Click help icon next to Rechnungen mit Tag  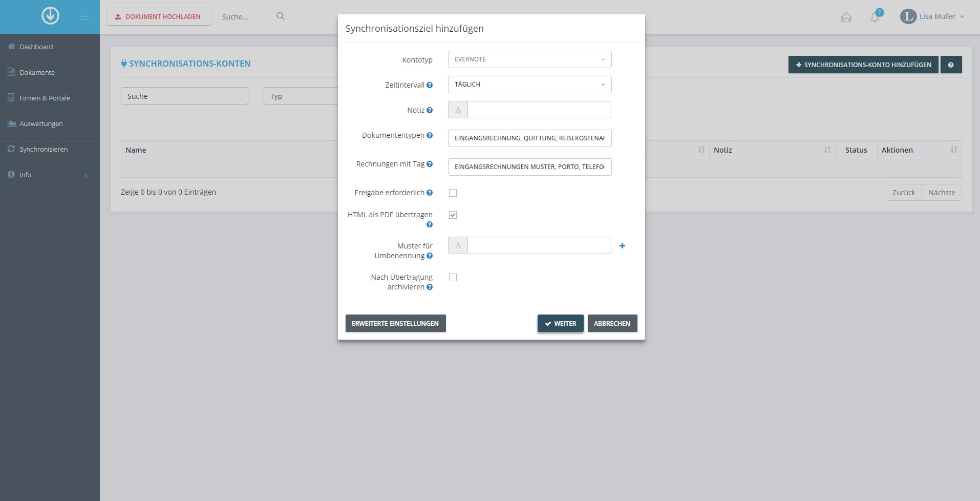[430, 164]
